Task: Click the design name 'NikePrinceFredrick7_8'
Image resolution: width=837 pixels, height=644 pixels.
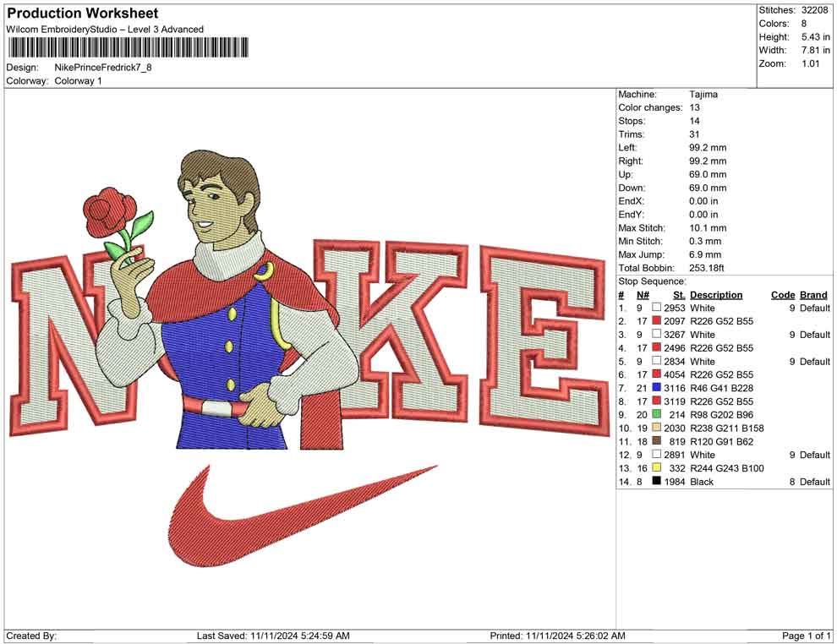Action: click(103, 68)
